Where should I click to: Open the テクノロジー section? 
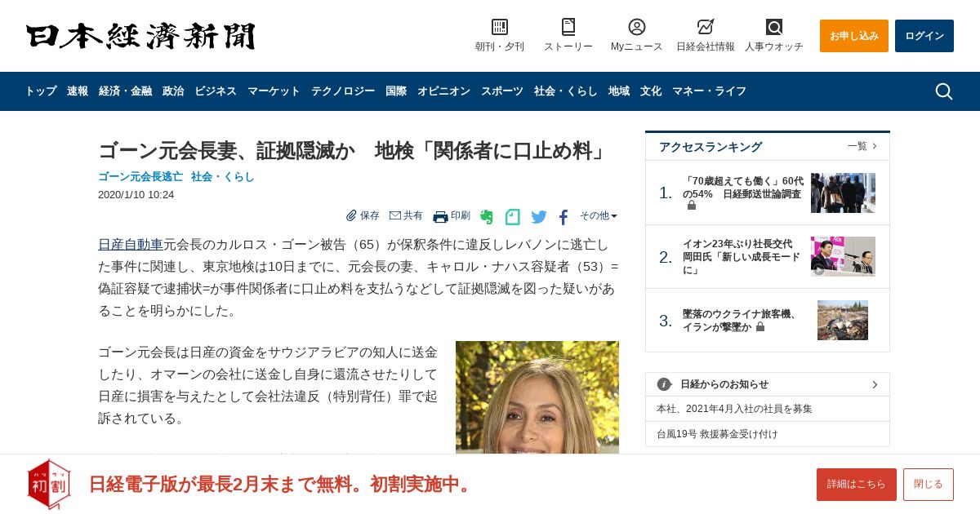343,91
